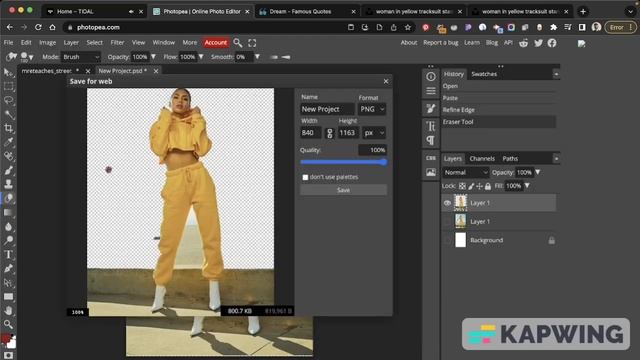
Task: Toggle fullscreen icon in menu bar
Action: point(252,42)
